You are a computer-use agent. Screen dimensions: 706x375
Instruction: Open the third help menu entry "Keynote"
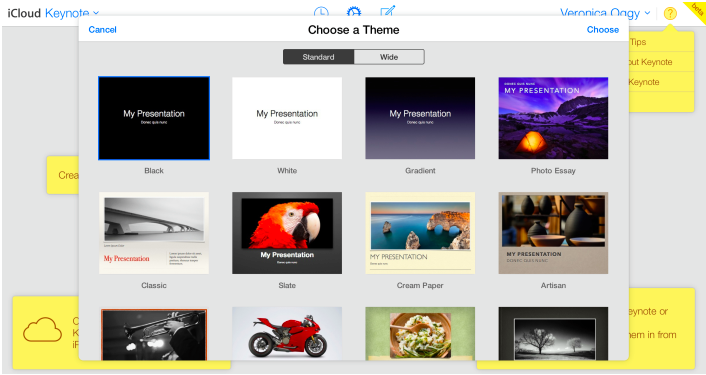[x=661, y=82]
